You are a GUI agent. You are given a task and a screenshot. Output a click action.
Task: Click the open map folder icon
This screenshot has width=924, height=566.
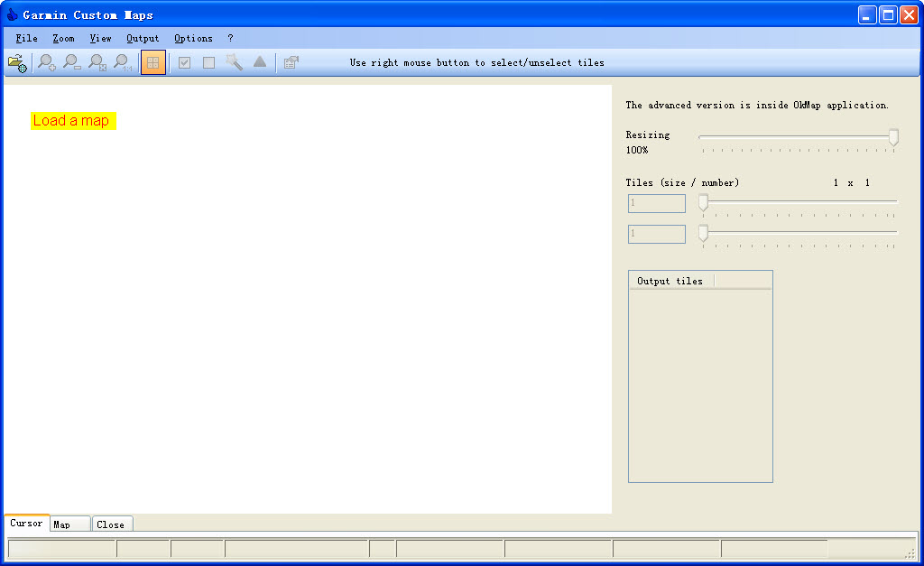click(x=18, y=63)
